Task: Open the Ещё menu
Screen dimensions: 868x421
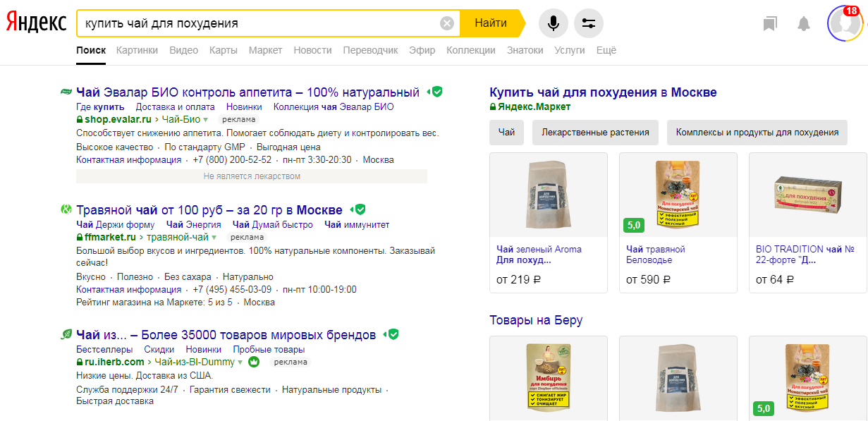Action: [606, 50]
